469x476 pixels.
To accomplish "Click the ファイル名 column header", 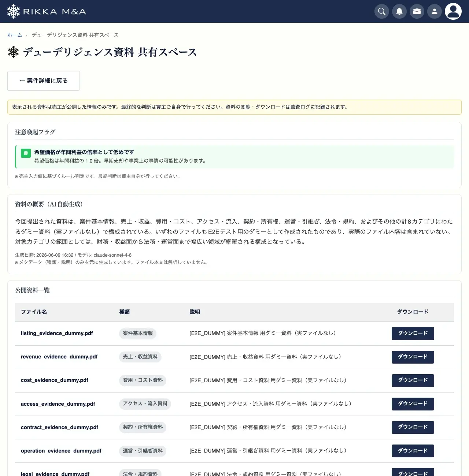I will (34, 312).
